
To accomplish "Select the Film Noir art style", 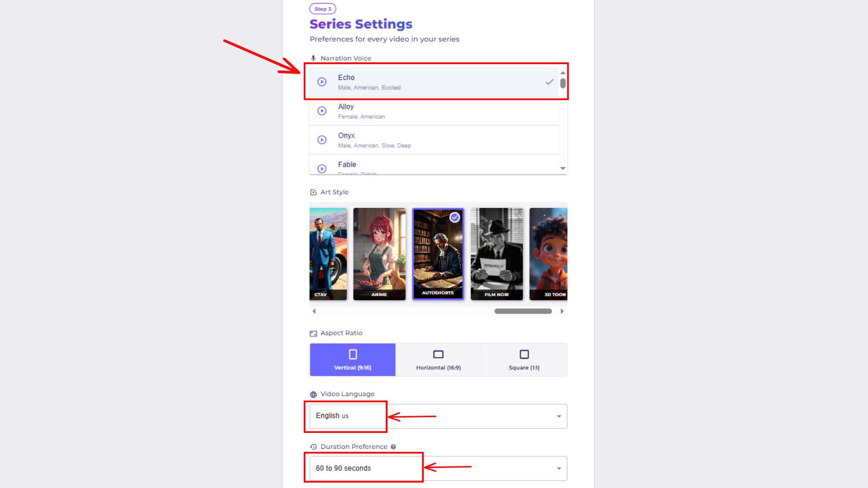I will pos(496,253).
